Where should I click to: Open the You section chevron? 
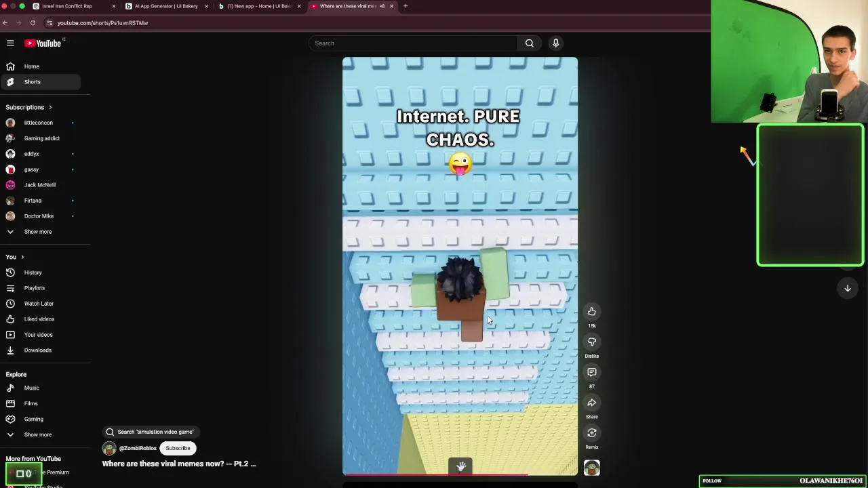click(x=22, y=257)
